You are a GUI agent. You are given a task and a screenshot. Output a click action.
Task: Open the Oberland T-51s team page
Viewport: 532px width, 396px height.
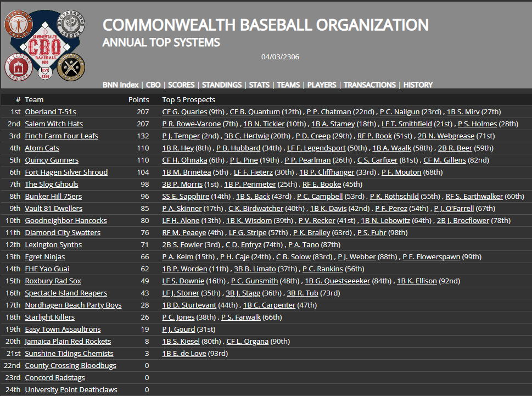[x=51, y=111]
